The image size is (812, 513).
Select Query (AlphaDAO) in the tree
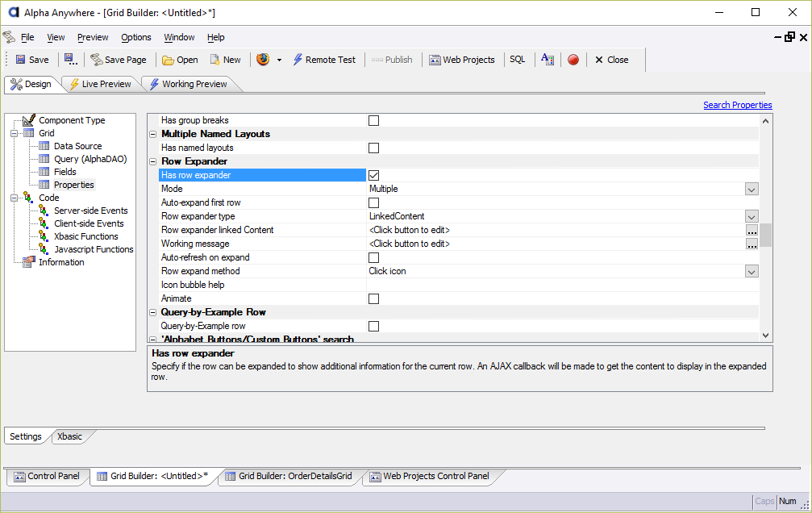click(x=90, y=159)
